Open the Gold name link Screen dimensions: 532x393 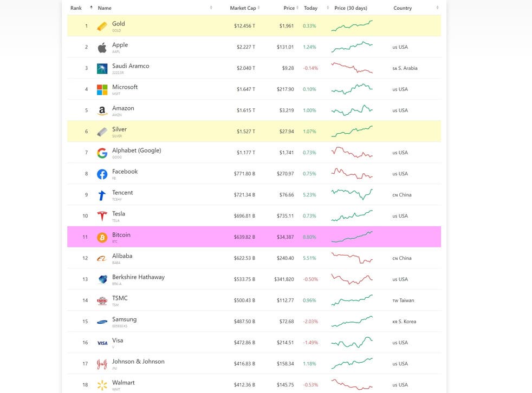point(119,24)
